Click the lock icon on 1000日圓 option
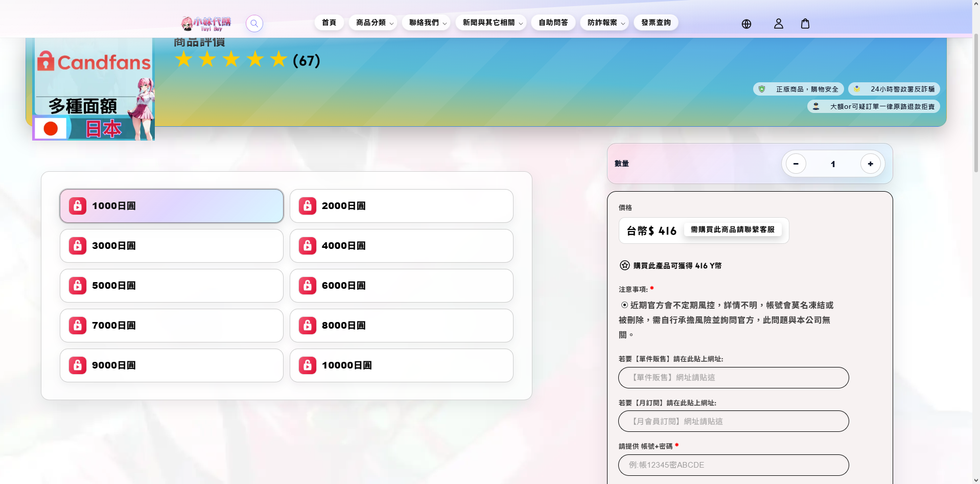Screen dimensions: 980x484 (x=77, y=205)
